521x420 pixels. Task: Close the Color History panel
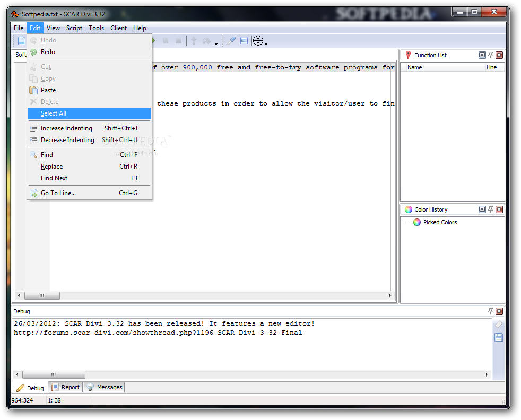point(499,209)
